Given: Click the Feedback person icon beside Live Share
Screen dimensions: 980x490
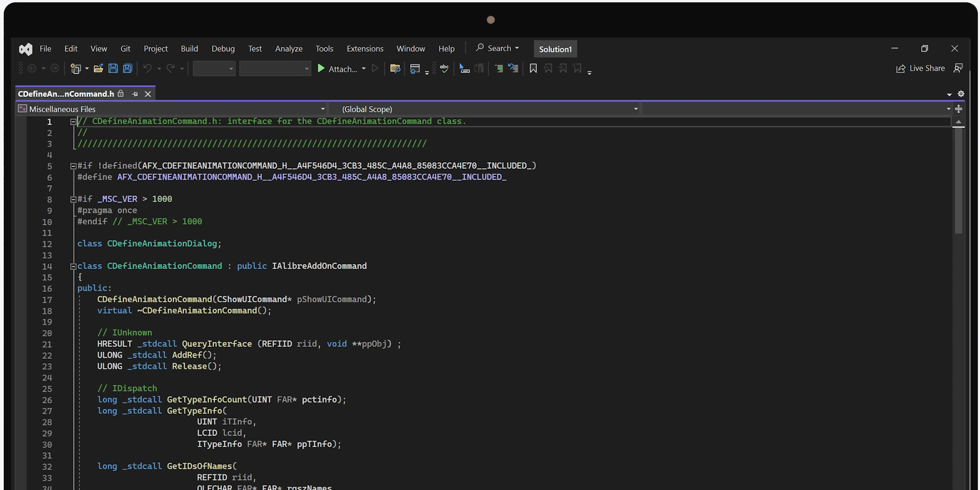Looking at the screenshot, I should pyautogui.click(x=958, y=68).
